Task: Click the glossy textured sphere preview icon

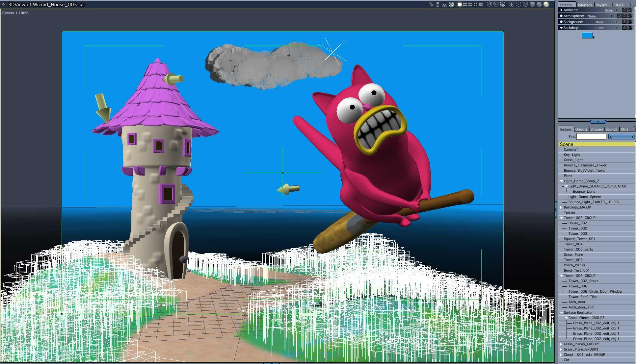Action: click(546, 4)
